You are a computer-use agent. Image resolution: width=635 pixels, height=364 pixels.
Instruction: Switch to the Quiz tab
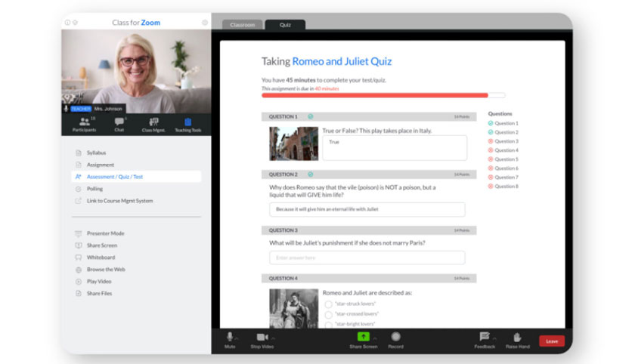[285, 25]
